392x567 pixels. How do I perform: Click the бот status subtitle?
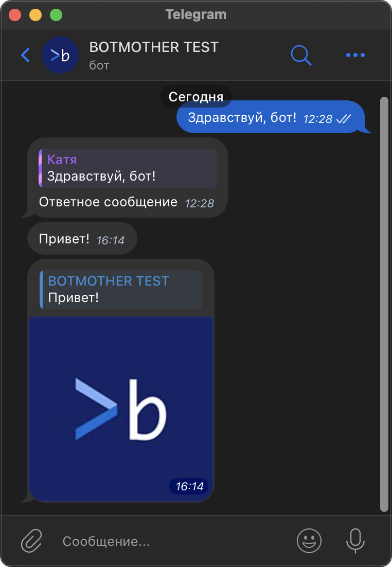99,65
